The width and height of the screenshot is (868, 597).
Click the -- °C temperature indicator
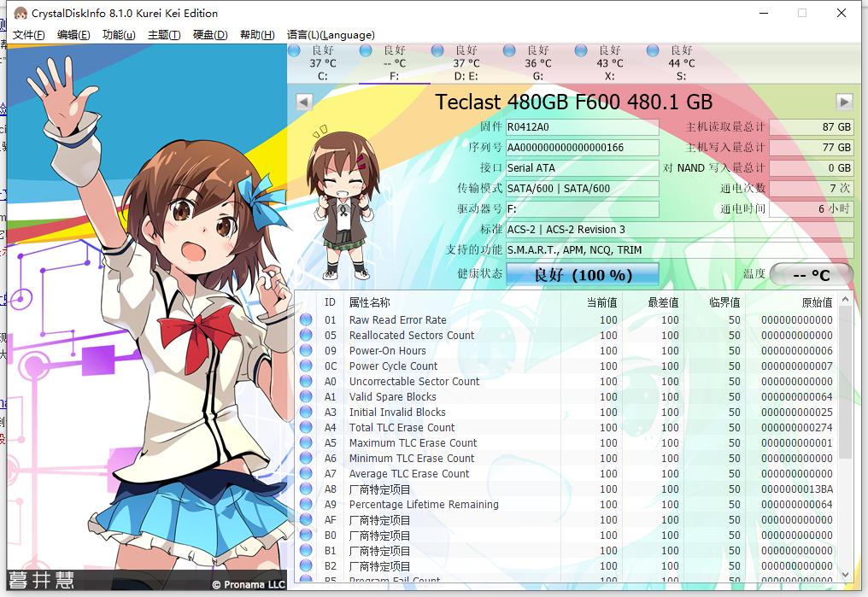coord(811,274)
